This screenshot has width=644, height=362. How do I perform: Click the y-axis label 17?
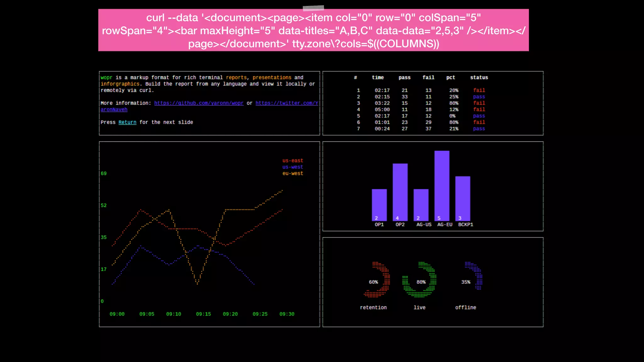tap(103, 269)
